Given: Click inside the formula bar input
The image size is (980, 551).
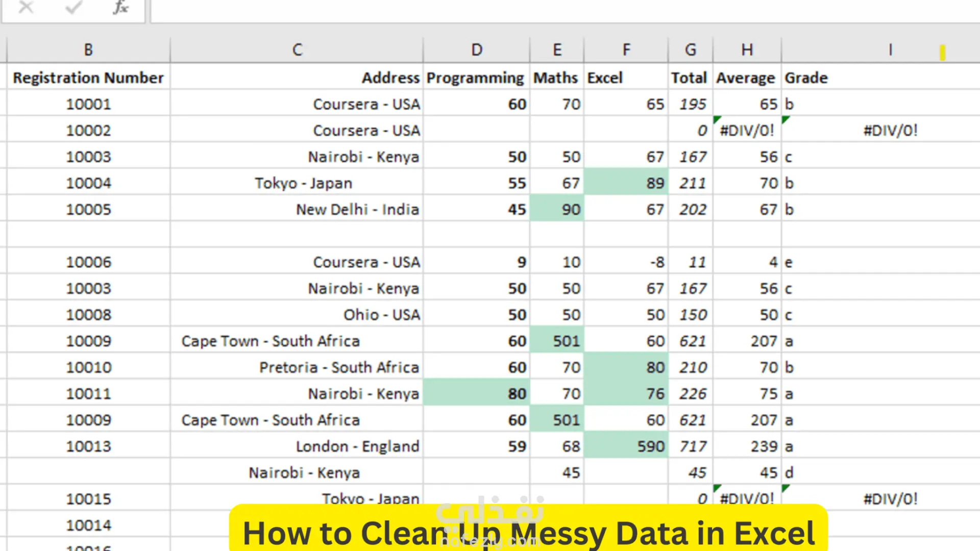Looking at the screenshot, I should 565,10.
